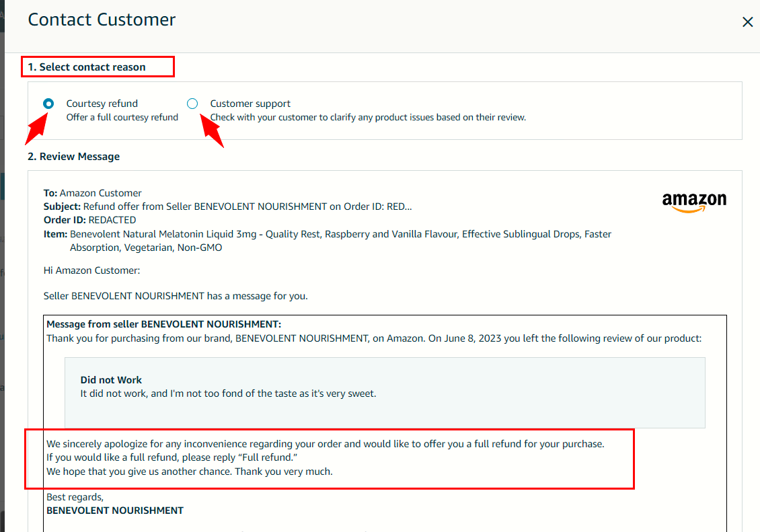Click 'Seller BENEVOLENT NOURISHMENT has a message' line
The height and width of the screenshot is (532, 760).
pyautogui.click(x=176, y=296)
